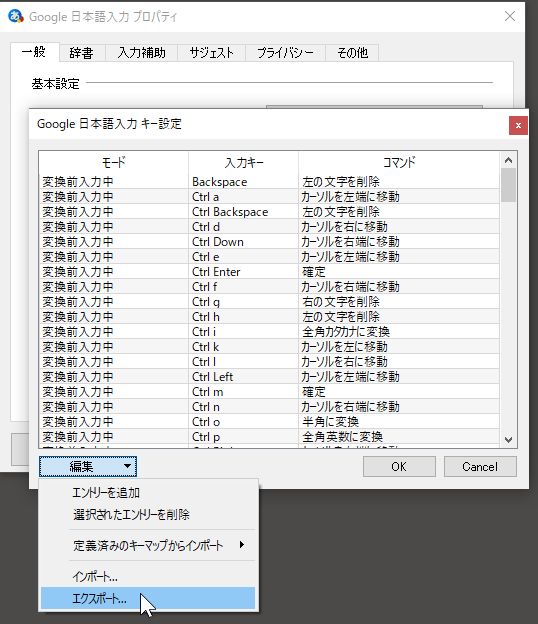538x624 pixels.
Task: Select the Ctrl g key cell
Action: click(244, 302)
